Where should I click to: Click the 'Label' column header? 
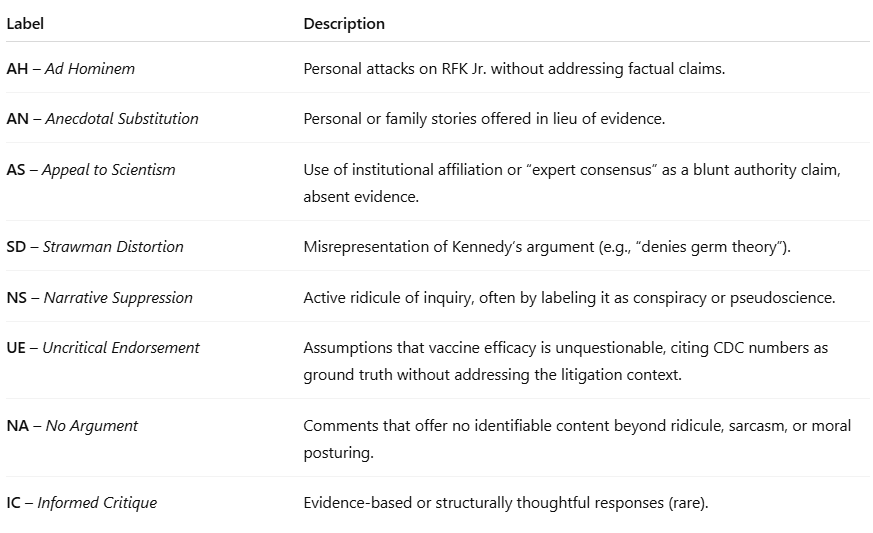[25, 24]
